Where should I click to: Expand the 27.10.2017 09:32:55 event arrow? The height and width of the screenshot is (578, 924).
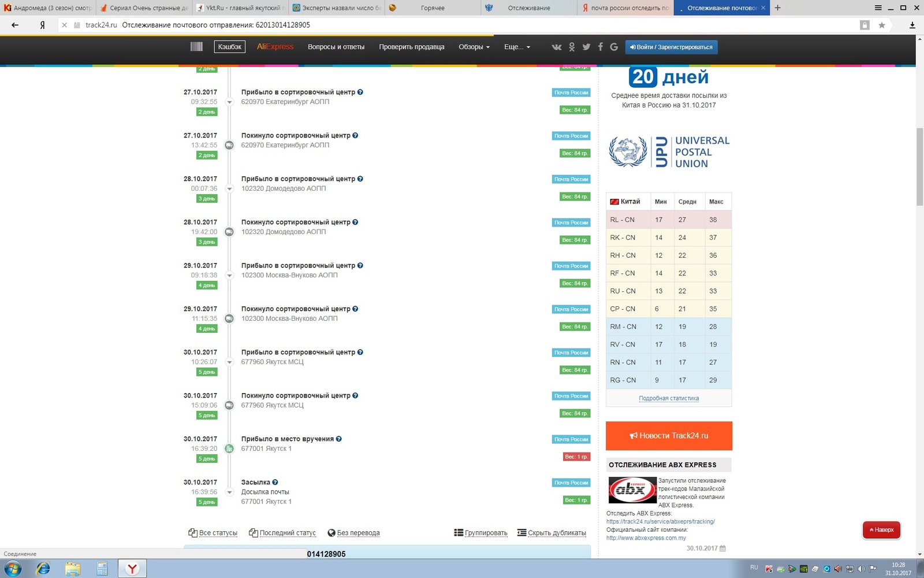tap(229, 102)
